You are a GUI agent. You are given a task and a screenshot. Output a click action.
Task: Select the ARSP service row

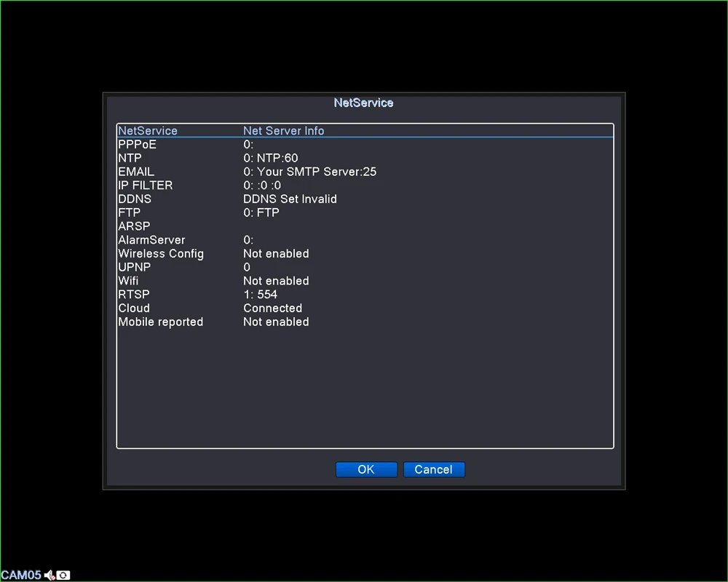click(365, 226)
